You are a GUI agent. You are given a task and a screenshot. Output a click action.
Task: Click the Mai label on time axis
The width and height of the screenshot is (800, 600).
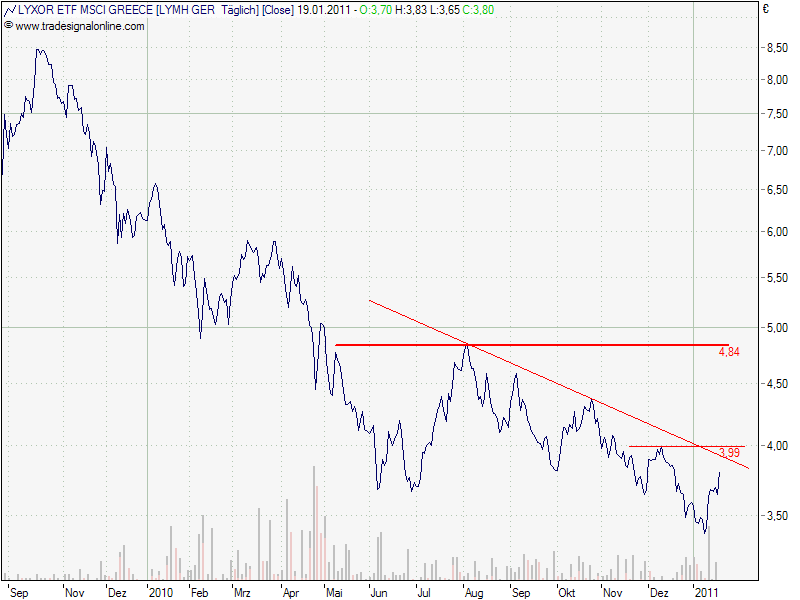334,593
